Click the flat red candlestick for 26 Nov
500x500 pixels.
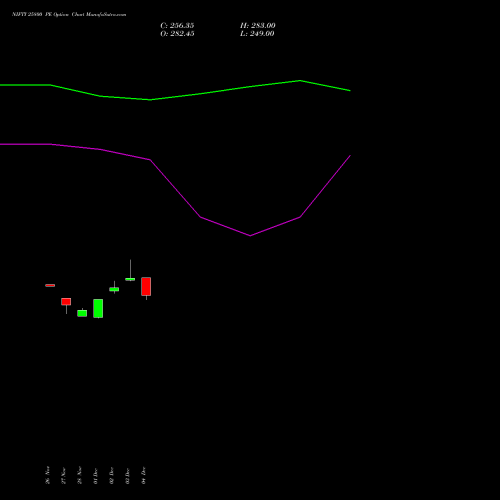pos(50,285)
